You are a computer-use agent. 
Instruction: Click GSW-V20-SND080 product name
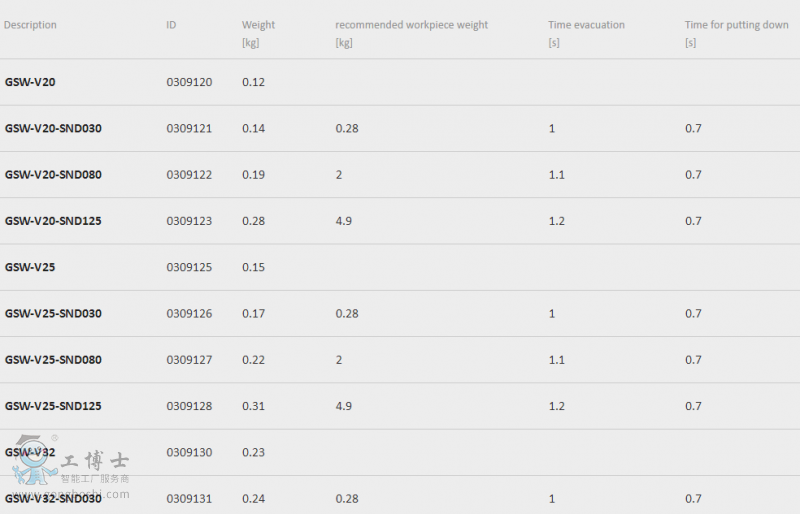point(53,175)
